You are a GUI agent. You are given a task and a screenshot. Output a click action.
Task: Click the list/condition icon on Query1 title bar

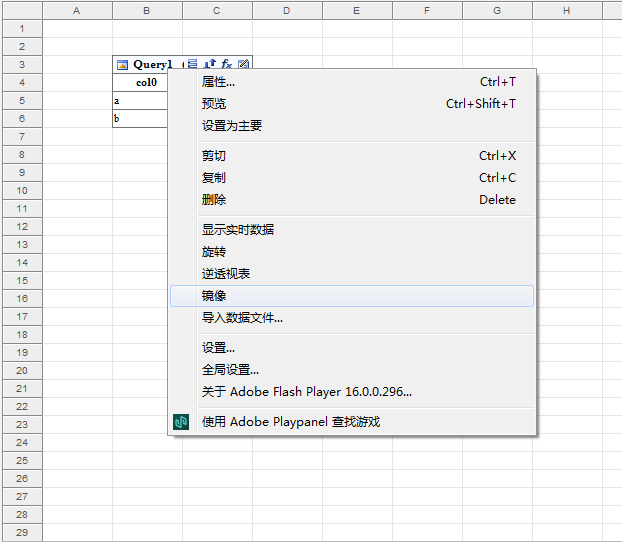click(192, 63)
